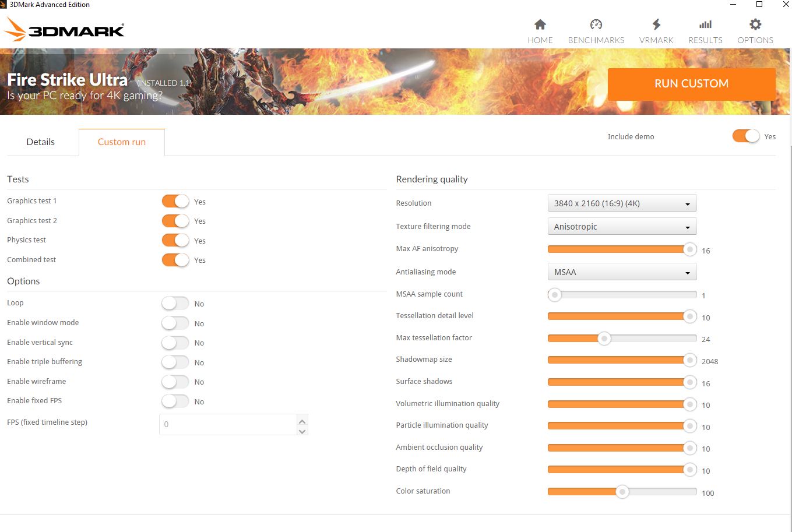Click the BENCHMARKS menu label
Image resolution: width=792 pixels, height=532 pixels.
(596, 40)
